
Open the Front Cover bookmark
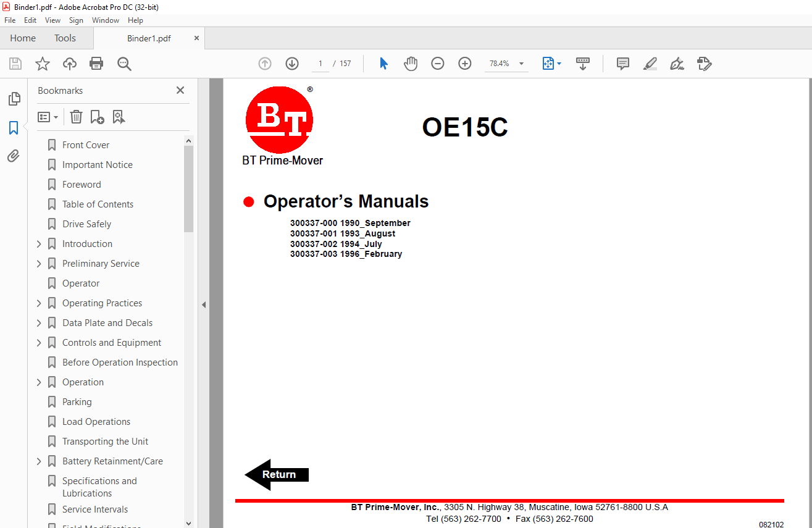pyautogui.click(x=86, y=145)
